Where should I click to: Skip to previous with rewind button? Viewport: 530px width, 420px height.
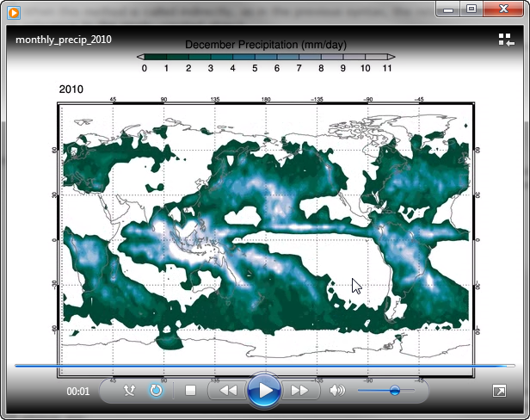click(x=227, y=391)
